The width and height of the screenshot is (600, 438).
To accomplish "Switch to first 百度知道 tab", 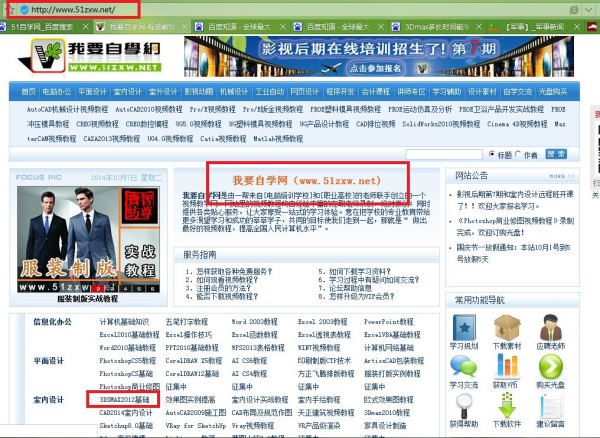I will click(x=240, y=27).
